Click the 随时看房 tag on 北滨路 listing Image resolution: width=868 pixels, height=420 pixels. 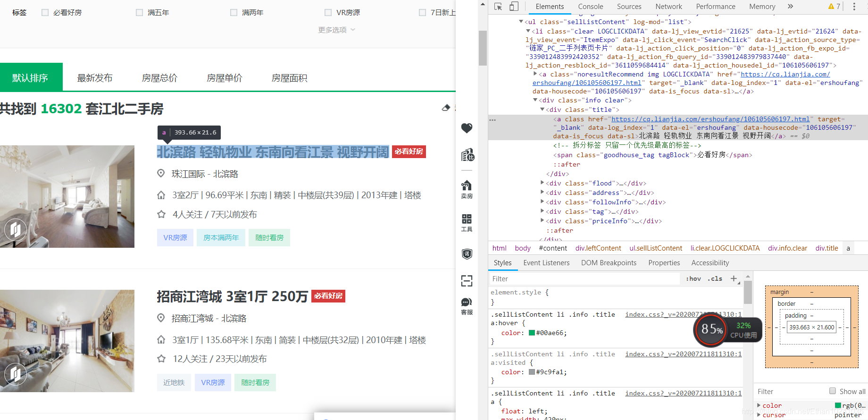click(269, 238)
